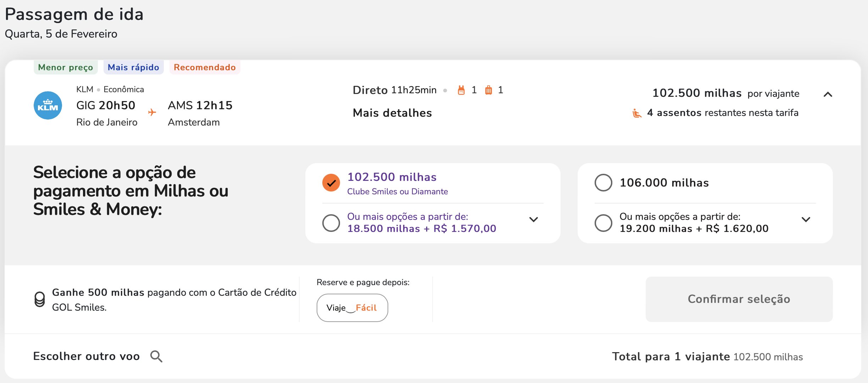Click the Menor preço tag
This screenshot has width=868, height=383.
click(66, 67)
